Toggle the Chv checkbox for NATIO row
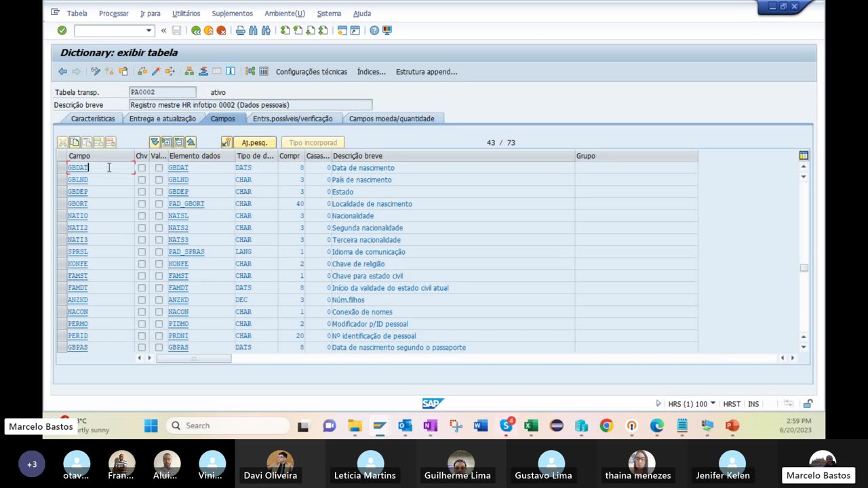 142,216
